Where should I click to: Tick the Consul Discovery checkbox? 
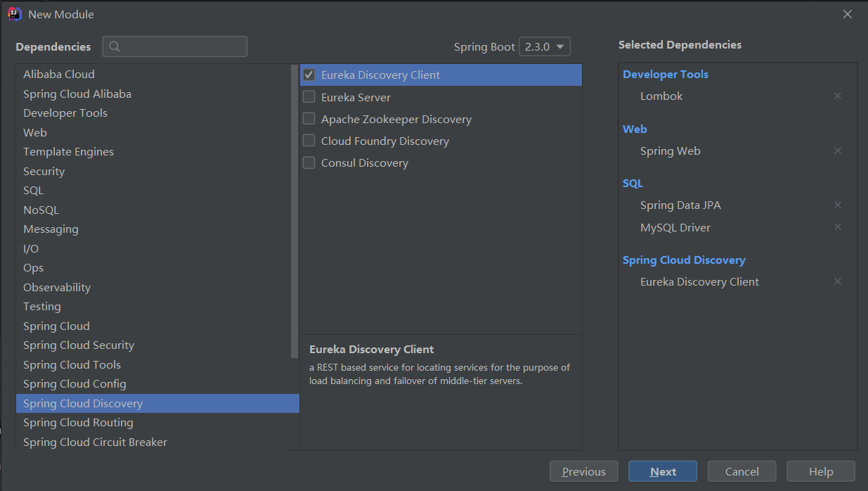(x=309, y=162)
